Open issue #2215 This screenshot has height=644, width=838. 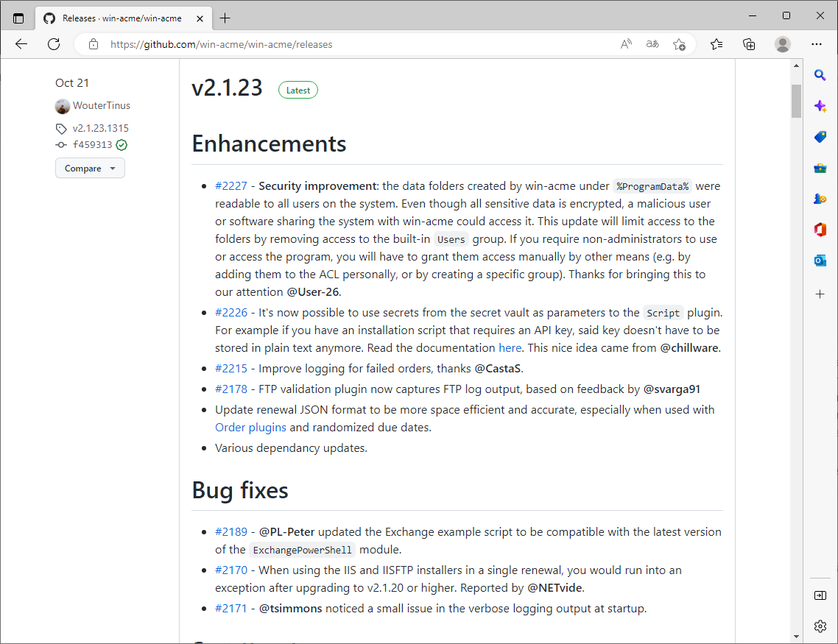231,369
